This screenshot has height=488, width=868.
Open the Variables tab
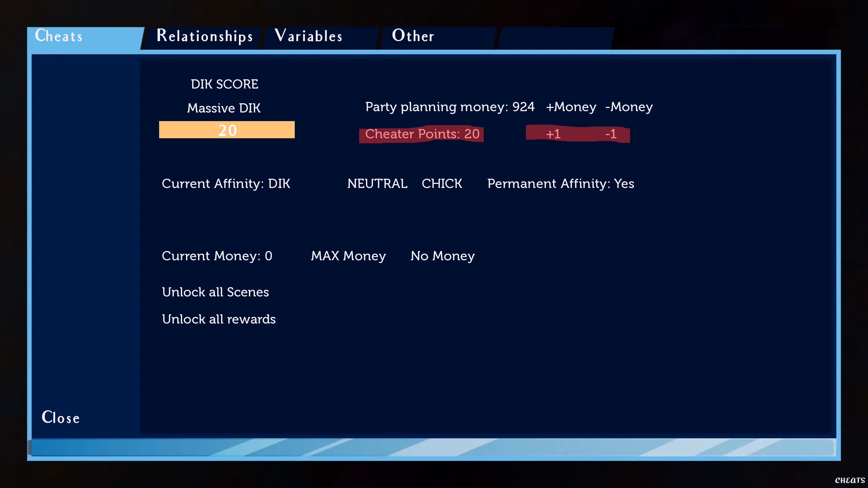309,36
